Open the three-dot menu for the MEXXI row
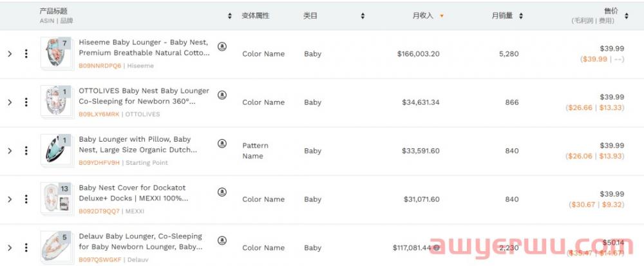Viewport: 644px width, 266px height. tap(26, 199)
